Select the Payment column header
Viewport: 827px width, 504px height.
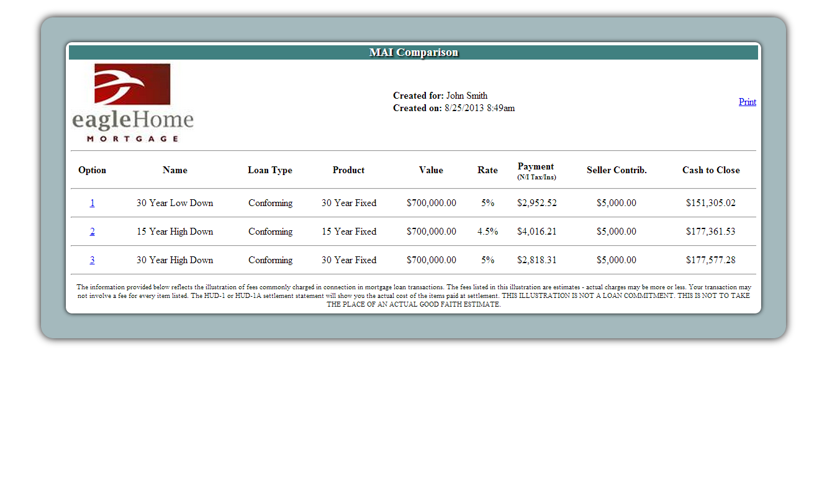[536, 167]
